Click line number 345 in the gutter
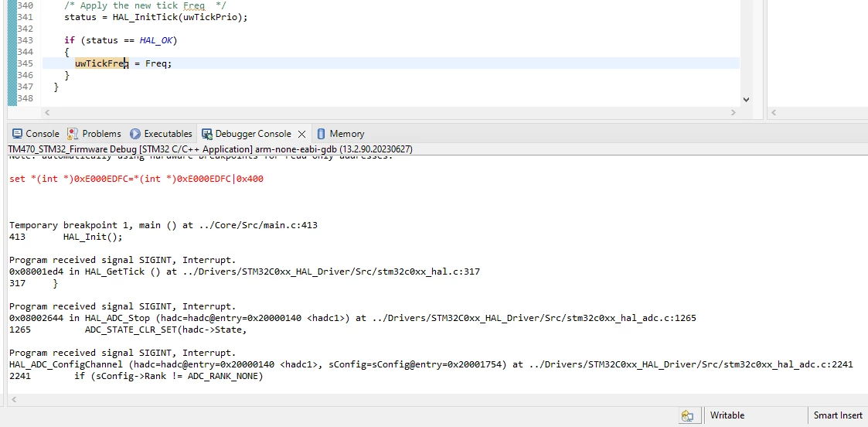 point(25,63)
